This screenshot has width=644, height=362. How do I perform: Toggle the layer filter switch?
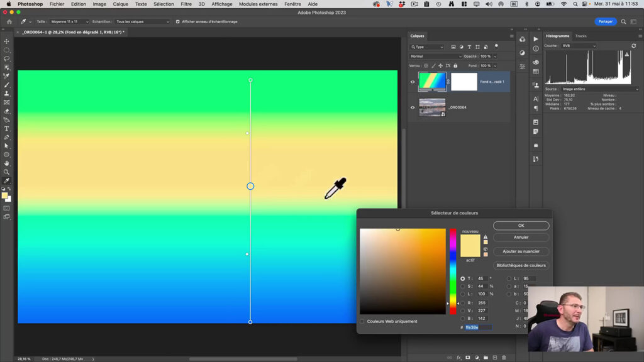pyautogui.click(x=496, y=47)
